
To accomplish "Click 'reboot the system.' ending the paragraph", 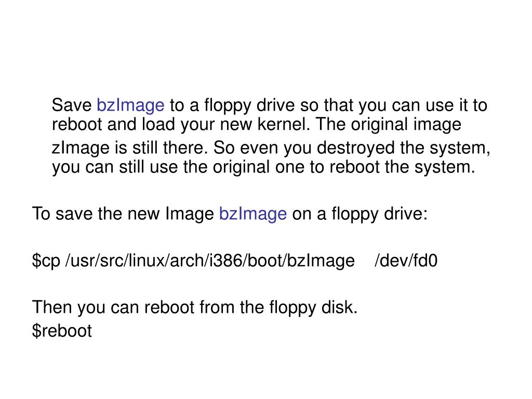I will pos(403,168).
